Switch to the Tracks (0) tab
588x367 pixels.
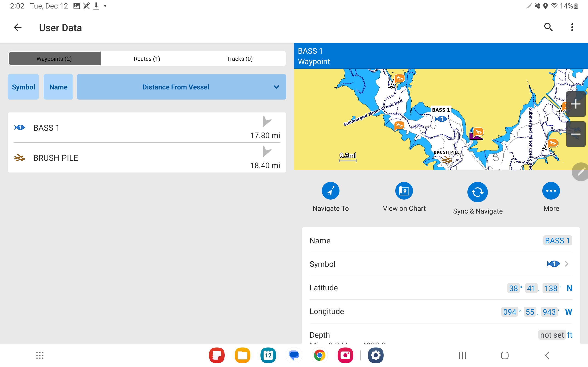coord(240,59)
